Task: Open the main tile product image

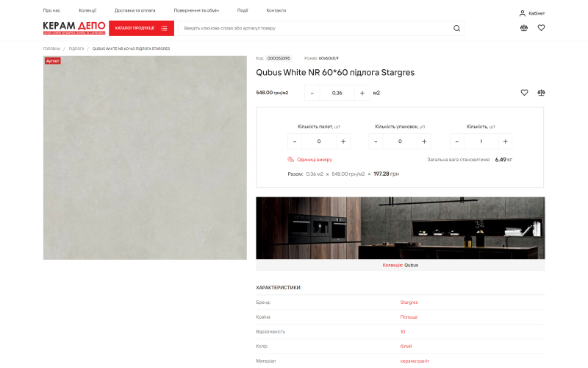Action: tap(145, 158)
